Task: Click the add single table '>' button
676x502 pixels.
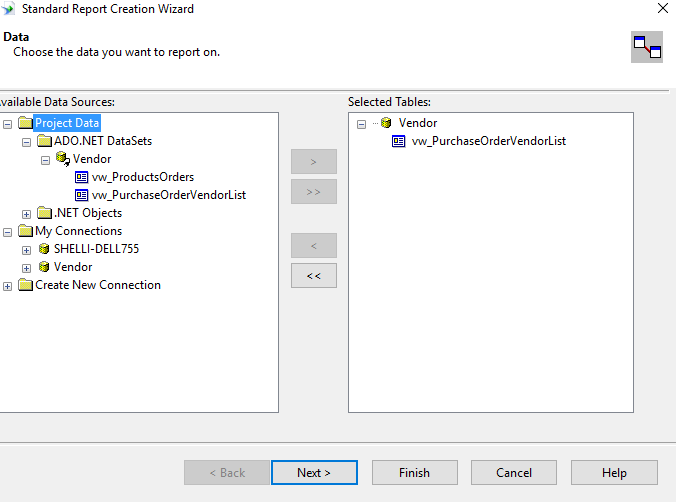Action: click(314, 162)
